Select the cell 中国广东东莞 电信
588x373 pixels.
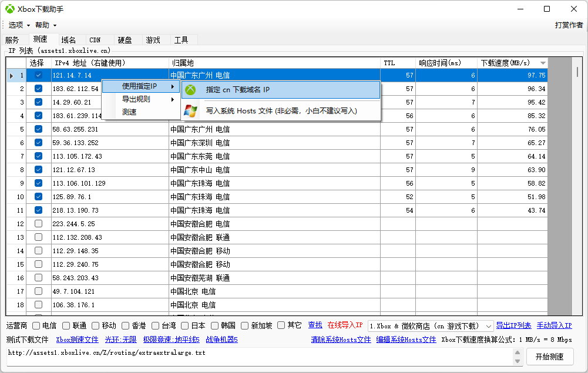[x=274, y=156]
